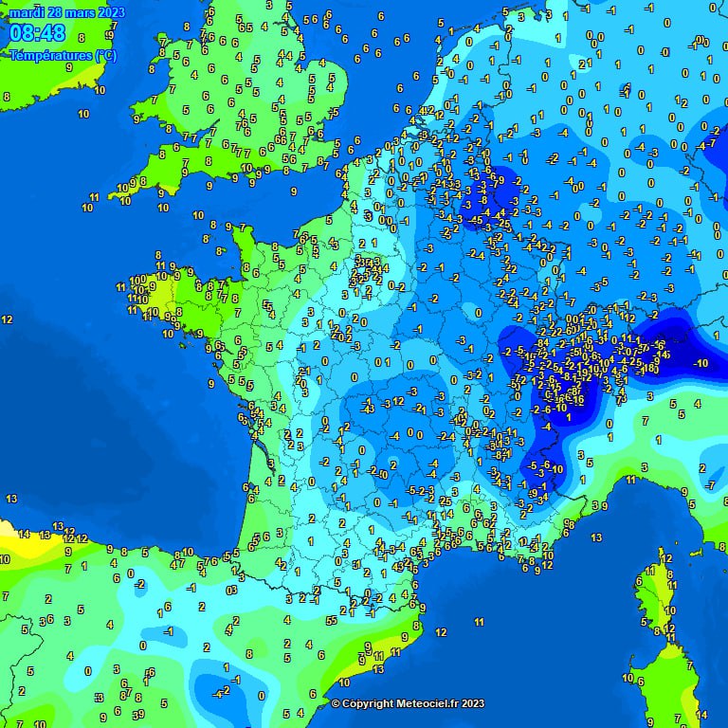
Task: Open the Copyright Meteociel.fr 2023 credit
Action: [408, 703]
